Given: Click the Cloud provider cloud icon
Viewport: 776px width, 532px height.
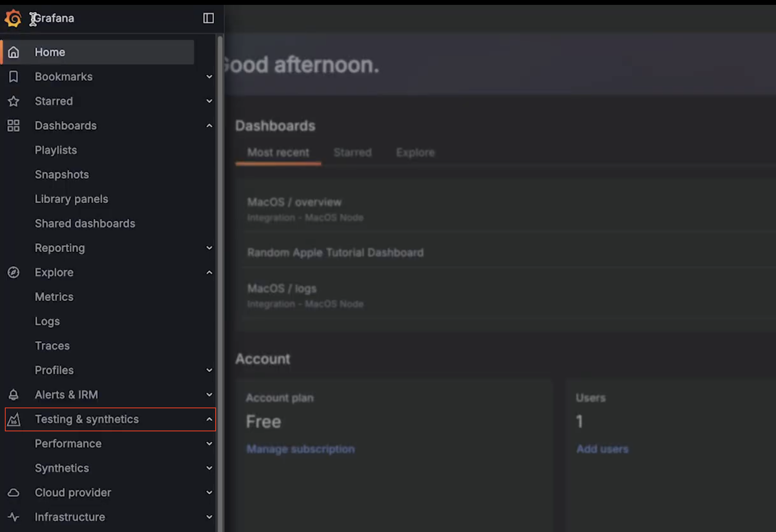Looking at the screenshot, I should pos(14,492).
